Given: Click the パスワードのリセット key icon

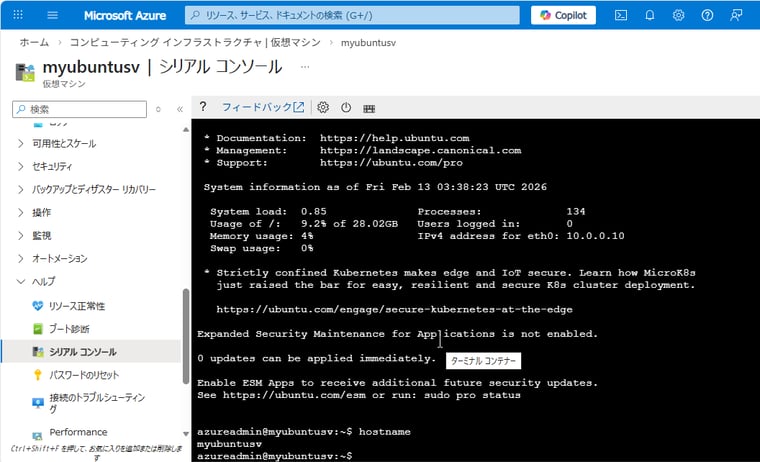Looking at the screenshot, I should click(37, 375).
